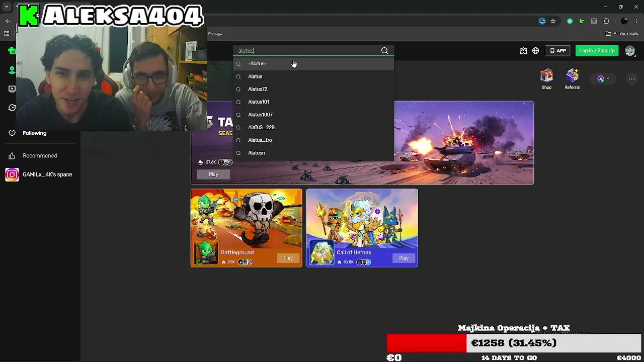The width and height of the screenshot is (644, 362).
Task: Select the "Alatus1007" search suggestion
Action: point(313,115)
